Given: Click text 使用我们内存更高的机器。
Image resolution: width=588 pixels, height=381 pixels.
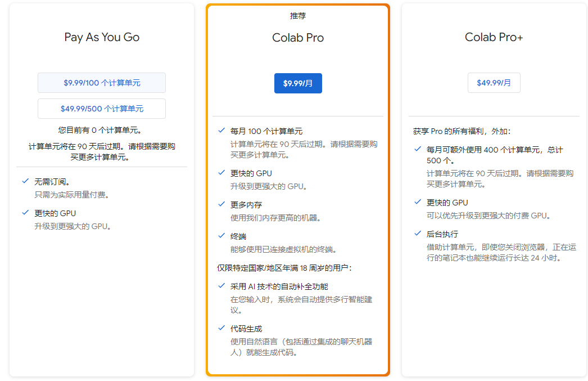Looking at the screenshot, I should [275, 218].
